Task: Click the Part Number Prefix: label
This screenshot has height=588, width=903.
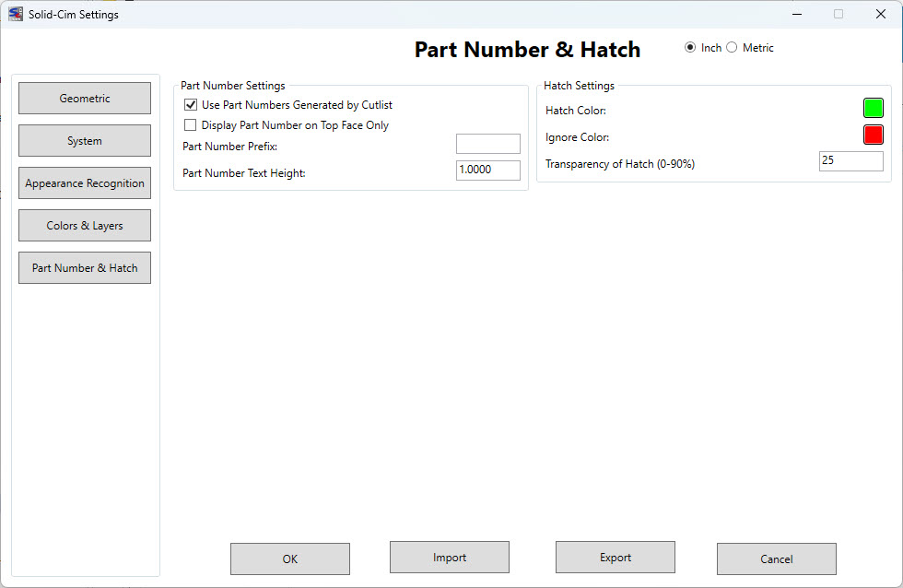Action: coord(229,147)
